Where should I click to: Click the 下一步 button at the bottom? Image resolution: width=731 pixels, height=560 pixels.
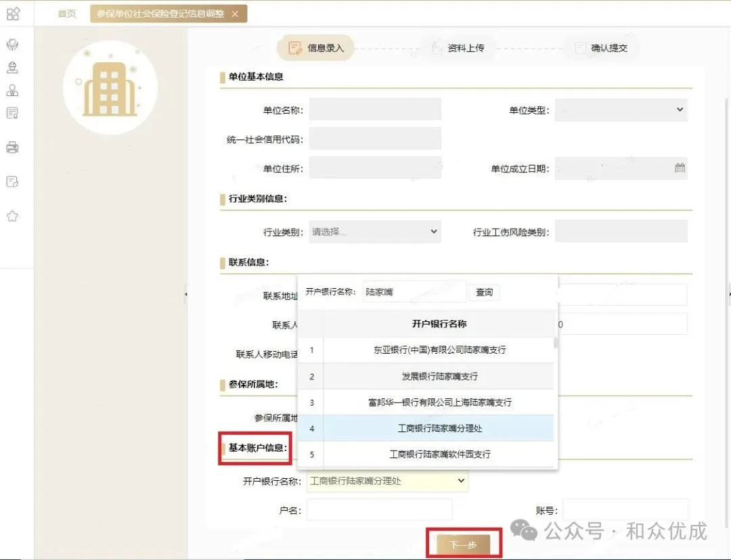point(463,543)
